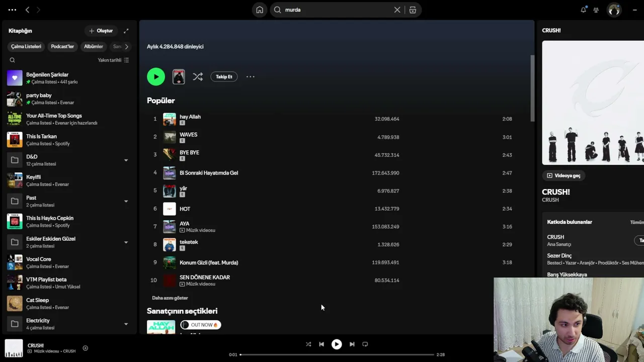
Task: Search within the library using the magnifier
Action: pyautogui.click(x=12, y=60)
